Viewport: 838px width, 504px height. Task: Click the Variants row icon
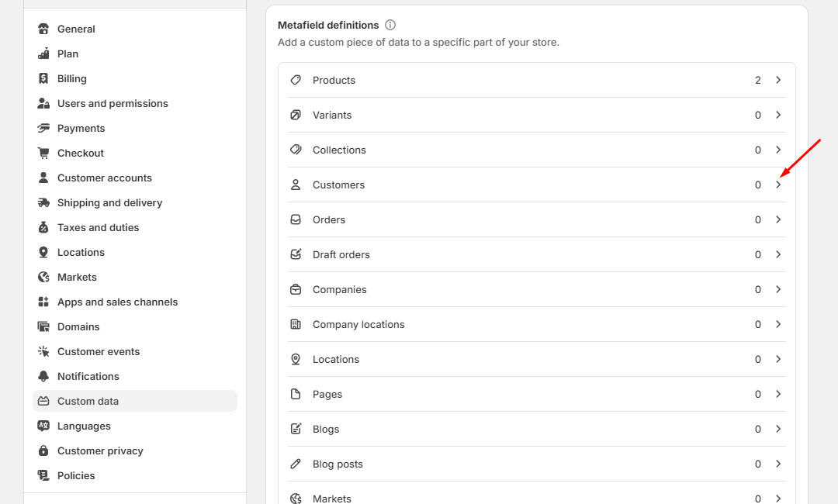[x=296, y=115]
